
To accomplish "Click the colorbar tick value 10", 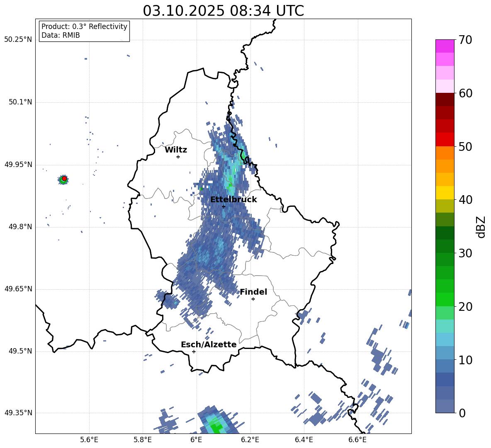I will tap(466, 360).
